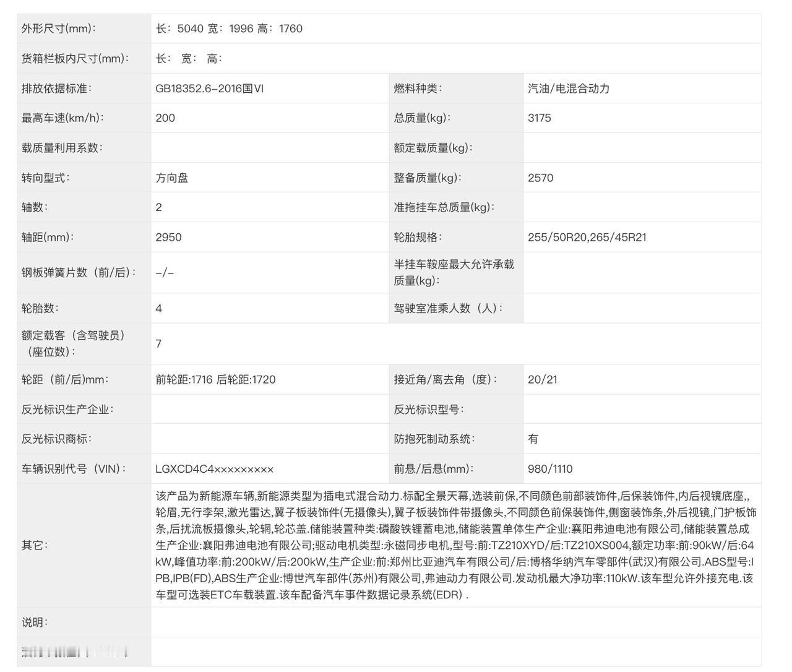Select the 前轮距:1716 后轮距:1720 value

[x=215, y=379]
